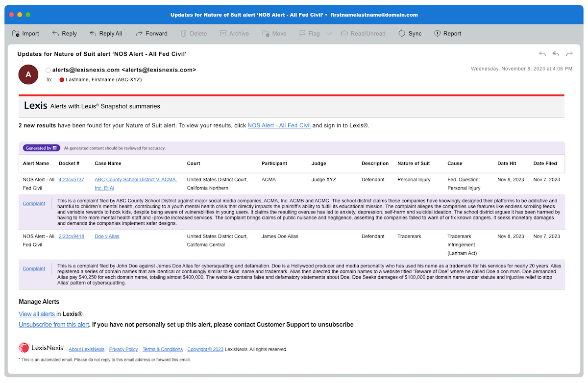Click the Court column header
This screenshot has width=588, height=383.
(x=194, y=164)
